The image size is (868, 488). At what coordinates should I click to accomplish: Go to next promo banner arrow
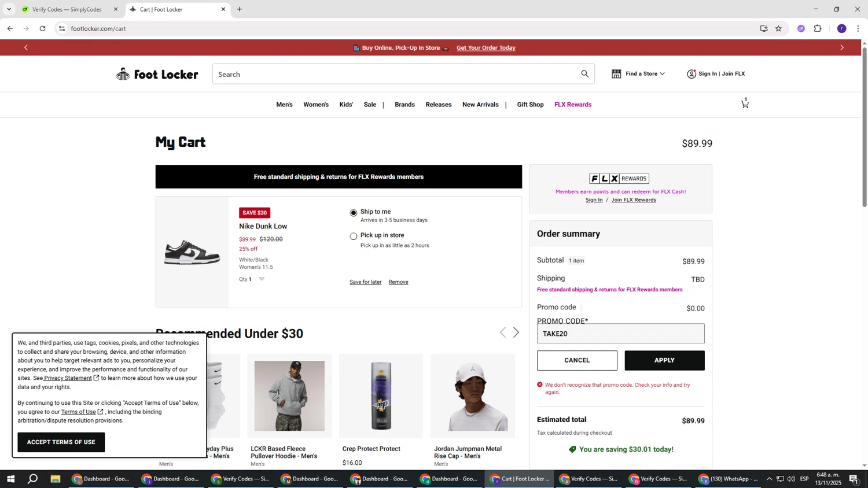(x=842, y=47)
